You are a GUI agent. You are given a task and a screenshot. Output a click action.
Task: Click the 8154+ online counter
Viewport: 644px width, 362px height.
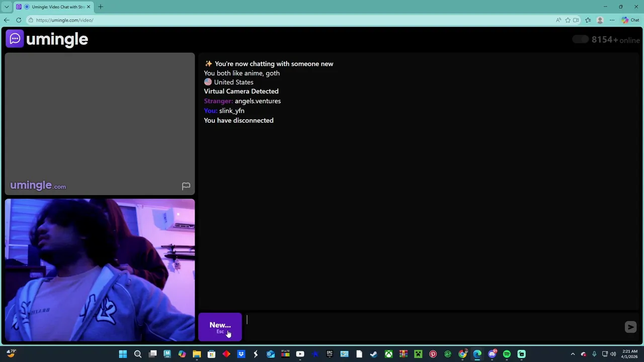(615, 40)
